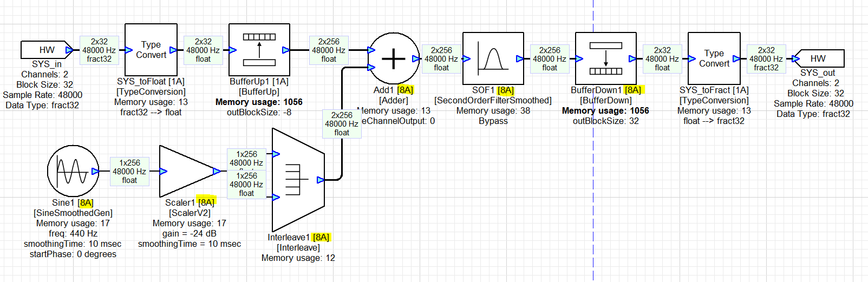Click the 2x256 wire label after BufferUp1
Screen dimensions: 868x282
pos(329,50)
